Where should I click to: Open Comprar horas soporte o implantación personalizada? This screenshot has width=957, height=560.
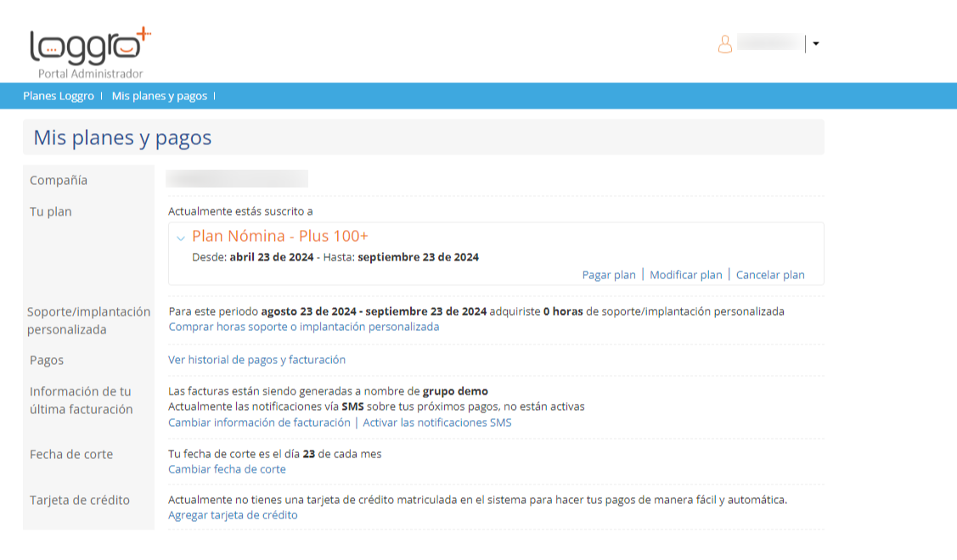[x=304, y=327]
